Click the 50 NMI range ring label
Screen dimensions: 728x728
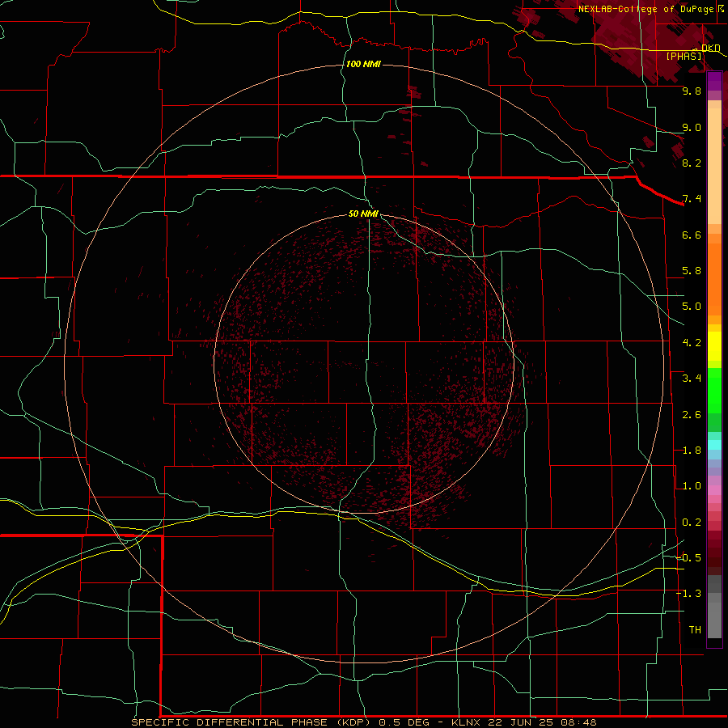click(x=363, y=214)
